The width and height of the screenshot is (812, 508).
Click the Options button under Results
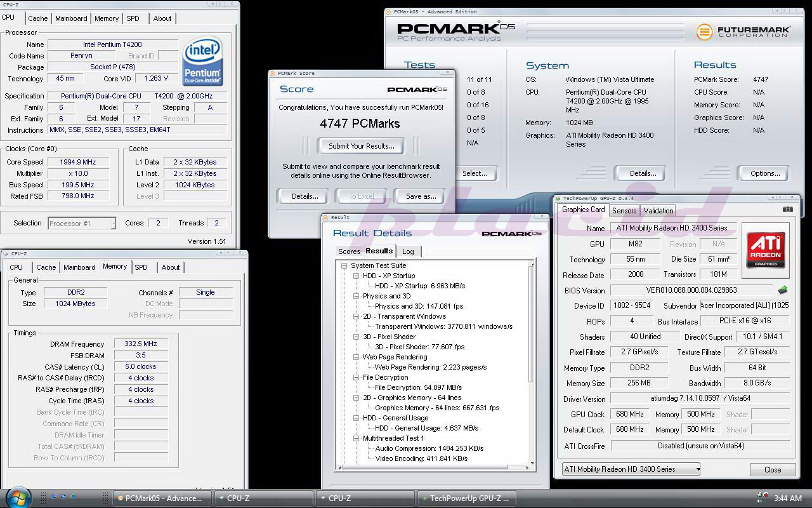[x=765, y=173]
